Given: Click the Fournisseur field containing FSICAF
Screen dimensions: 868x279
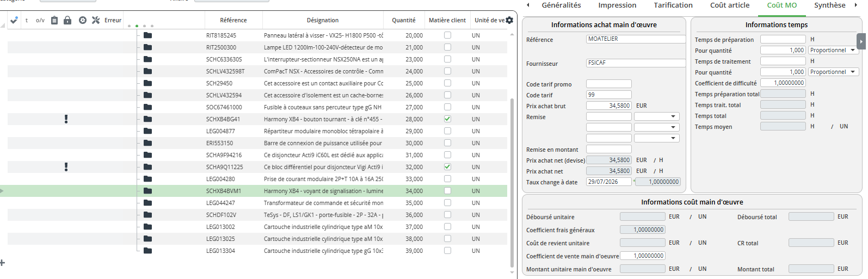Looking at the screenshot, I should [636, 63].
